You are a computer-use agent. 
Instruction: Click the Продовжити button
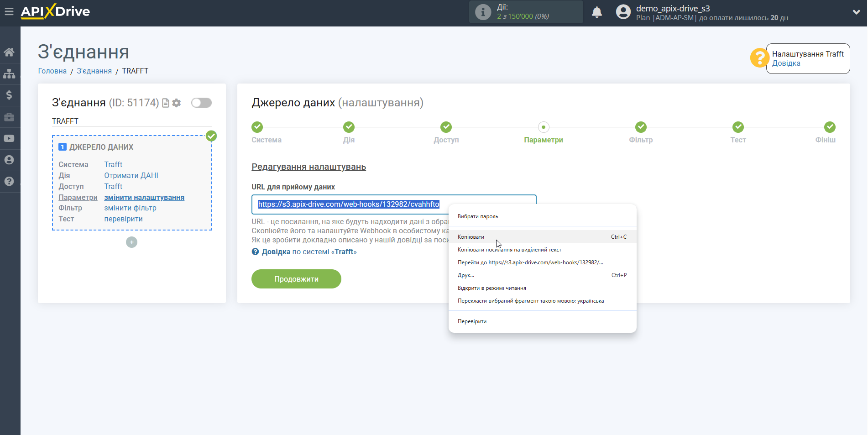coord(296,279)
